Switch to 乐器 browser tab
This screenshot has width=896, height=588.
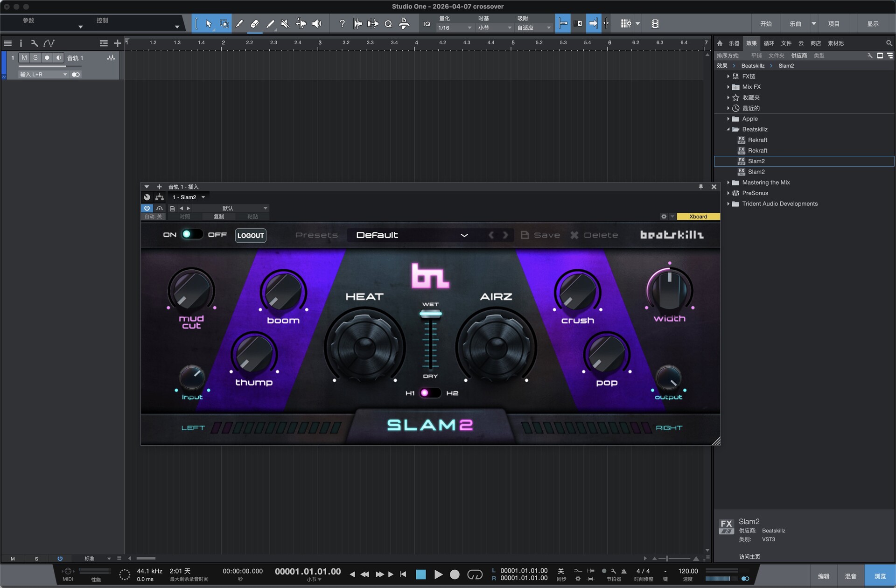734,43
